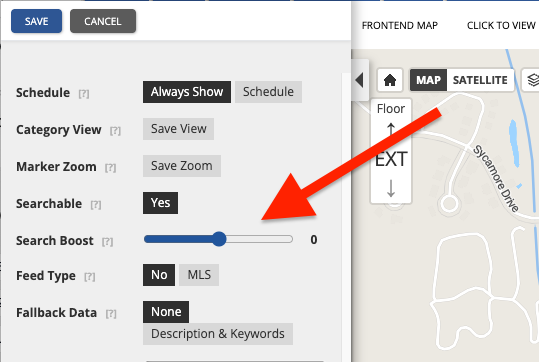Open the Schedule help [?] tooltip
This screenshot has width=539, height=362.
click(84, 94)
